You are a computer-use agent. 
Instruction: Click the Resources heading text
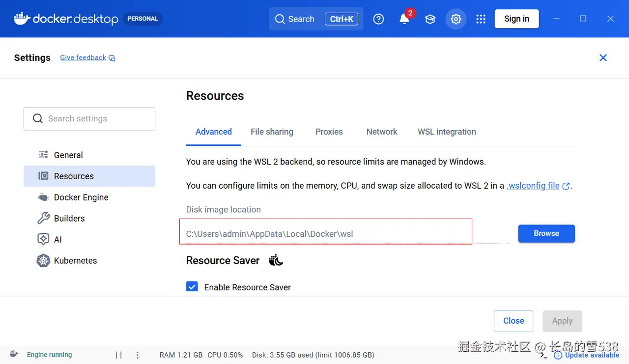pos(215,96)
